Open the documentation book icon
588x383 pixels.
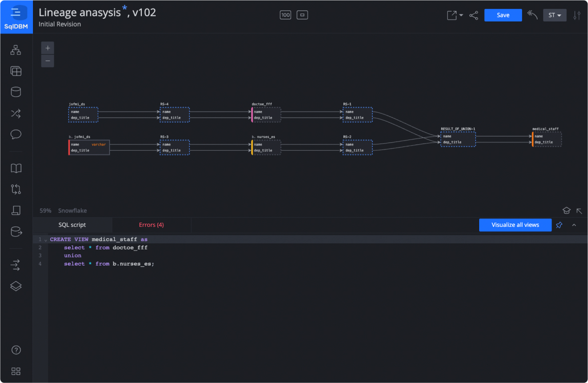pos(16,169)
